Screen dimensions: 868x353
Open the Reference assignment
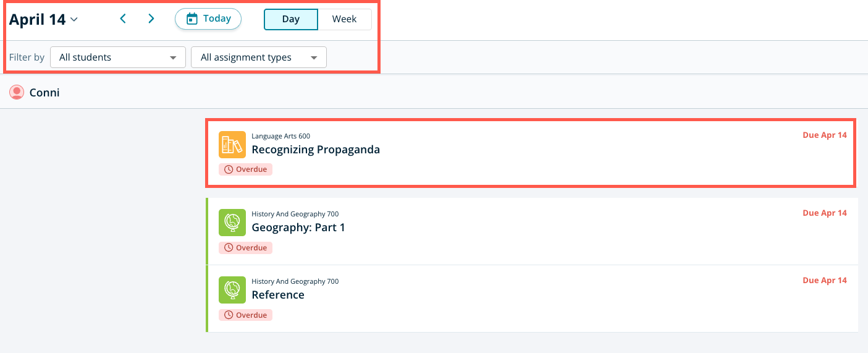coord(278,295)
